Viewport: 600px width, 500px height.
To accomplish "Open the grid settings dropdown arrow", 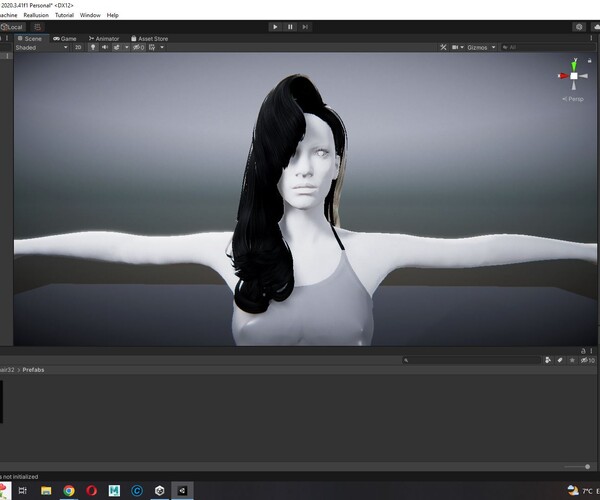I will click(162, 47).
